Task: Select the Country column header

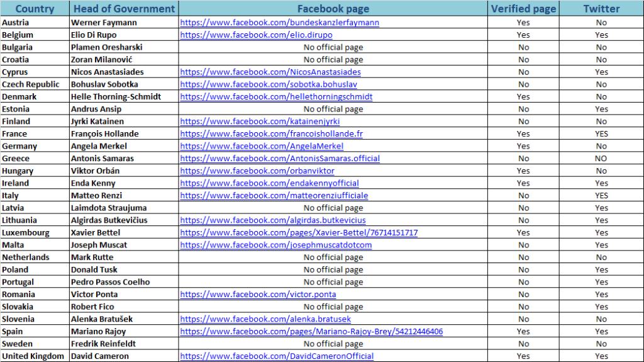Action: [x=35, y=9]
